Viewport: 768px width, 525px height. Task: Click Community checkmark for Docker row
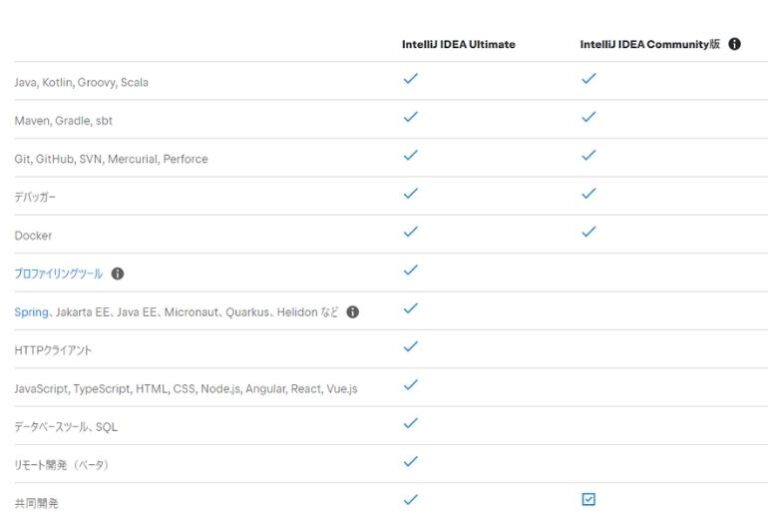click(588, 232)
